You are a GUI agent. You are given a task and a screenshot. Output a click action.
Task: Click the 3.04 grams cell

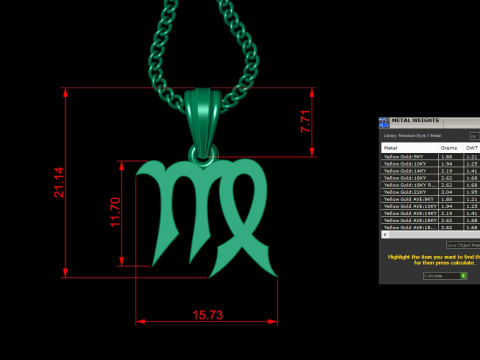tap(451, 192)
